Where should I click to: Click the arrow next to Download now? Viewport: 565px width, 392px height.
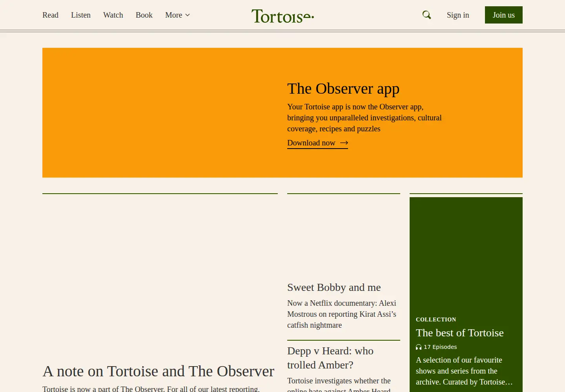coord(344,143)
